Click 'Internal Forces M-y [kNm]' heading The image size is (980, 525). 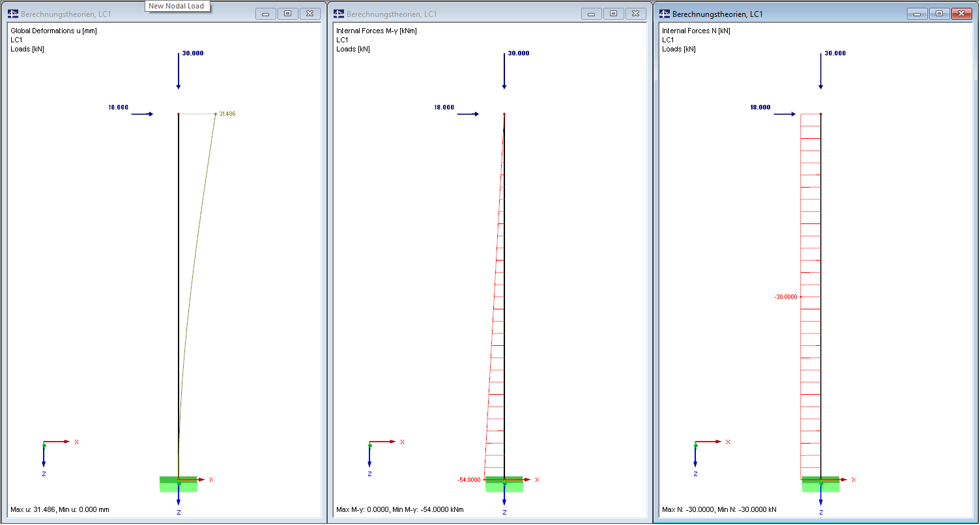click(377, 31)
